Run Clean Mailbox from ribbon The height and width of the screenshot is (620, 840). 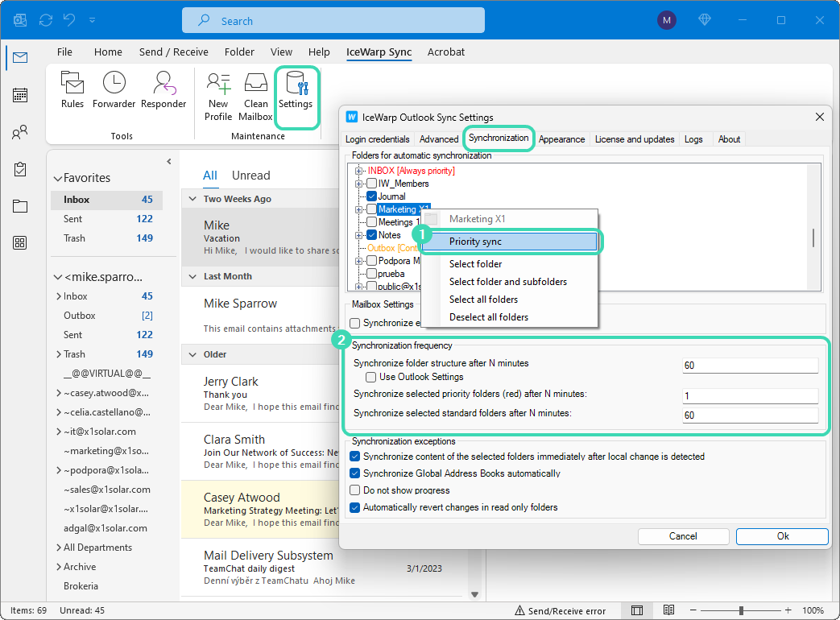256,94
